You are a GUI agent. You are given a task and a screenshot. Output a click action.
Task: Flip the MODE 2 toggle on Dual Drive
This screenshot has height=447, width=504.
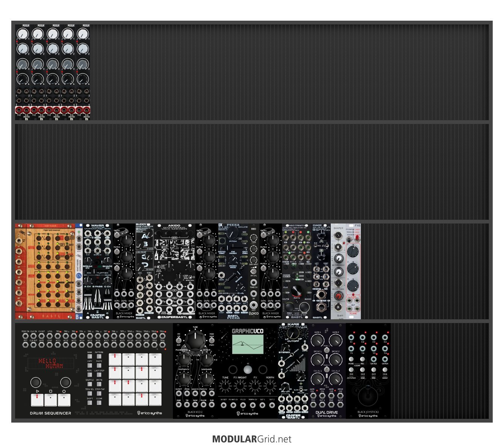coord(327,369)
